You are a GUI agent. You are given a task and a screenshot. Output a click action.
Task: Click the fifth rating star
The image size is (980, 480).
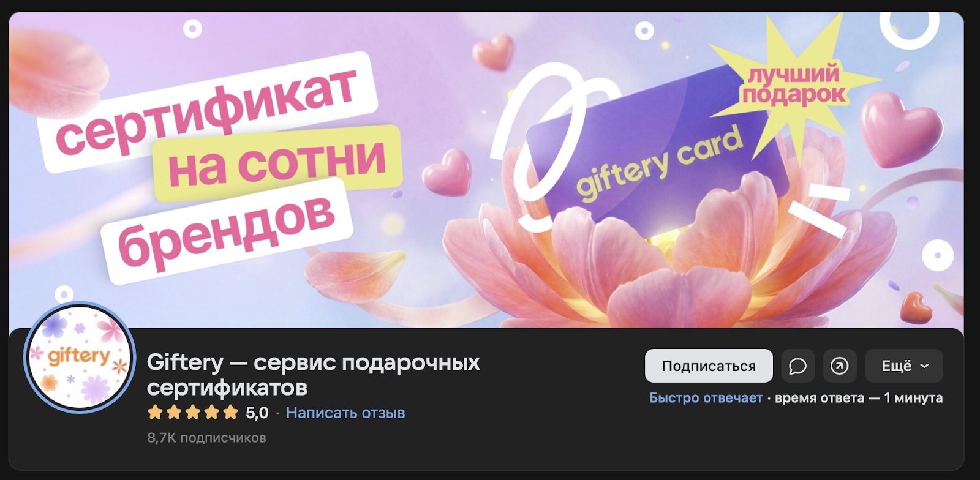231,413
